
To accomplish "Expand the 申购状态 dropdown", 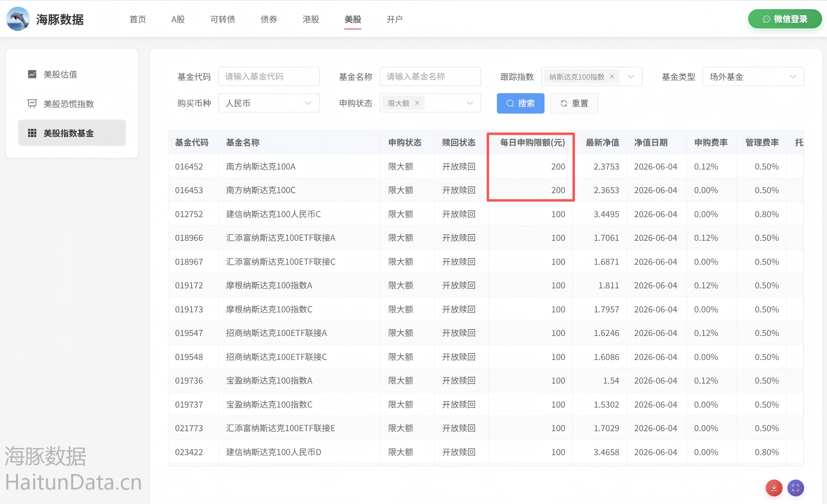I will (x=470, y=103).
